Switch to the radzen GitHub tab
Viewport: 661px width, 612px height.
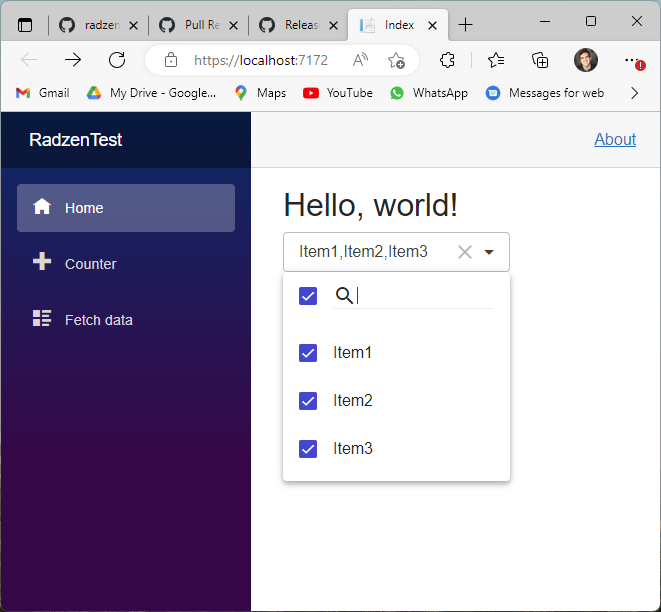click(99, 25)
